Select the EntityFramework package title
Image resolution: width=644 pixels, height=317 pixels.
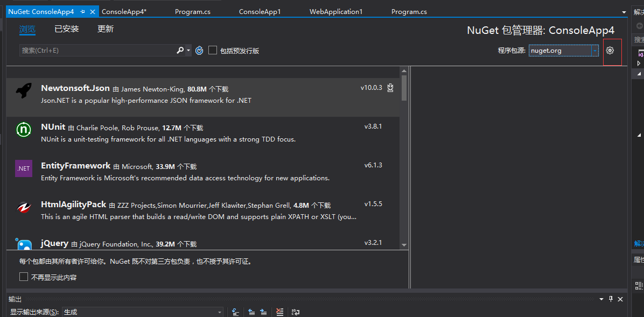75,165
